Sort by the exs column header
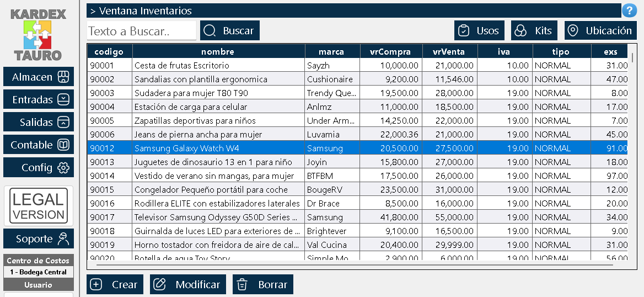 (609, 51)
